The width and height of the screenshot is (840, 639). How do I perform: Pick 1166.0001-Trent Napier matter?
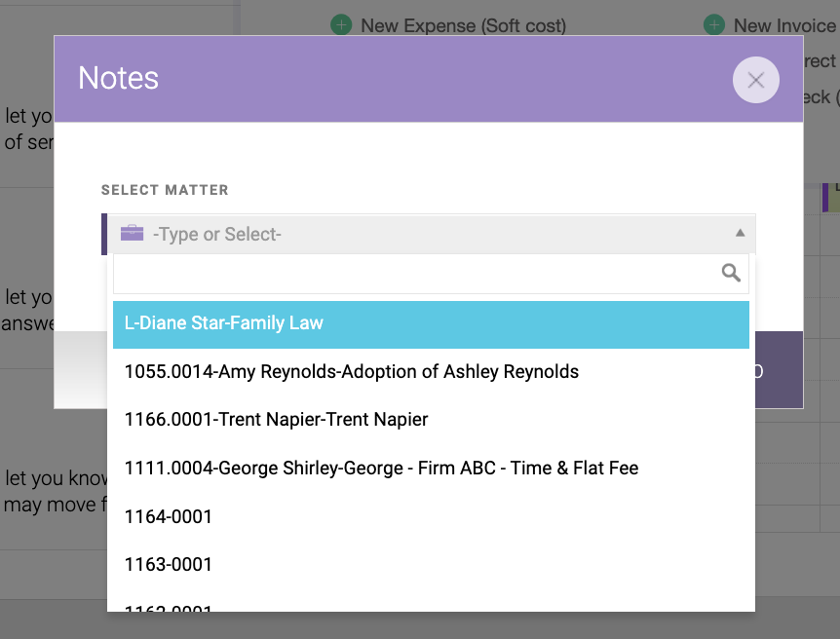click(431, 420)
